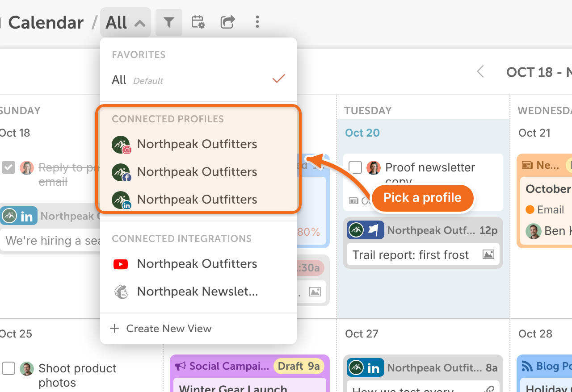Viewport: 572px width, 392px height.
Task: Click Create New View
Action: pyautogui.click(x=198, y=329)
